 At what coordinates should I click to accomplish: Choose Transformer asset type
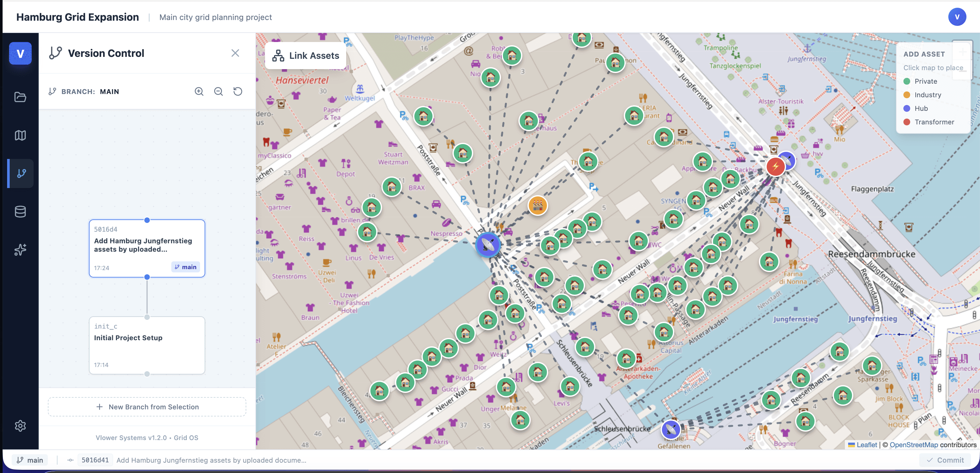tap(933, 122)
